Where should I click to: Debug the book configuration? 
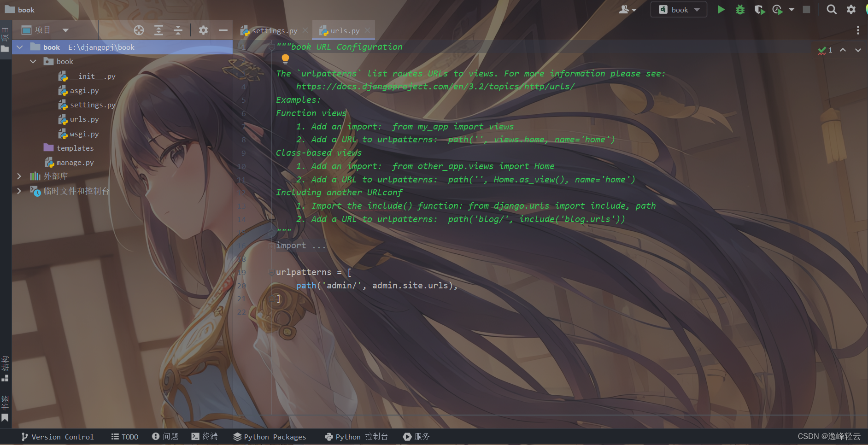(740, 10)
